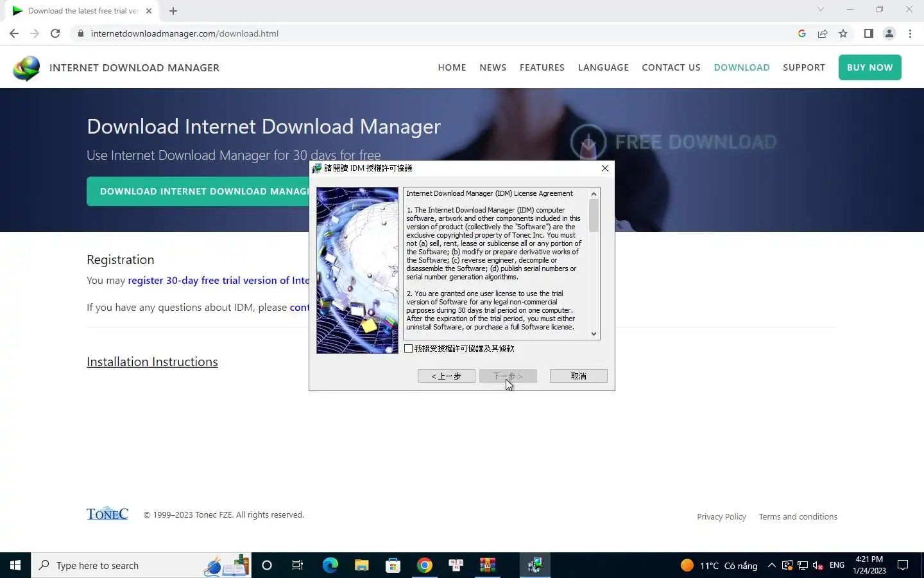The width and height of the screenshot is (924, 578).
Task: Launch Microsoft Edge from taskbar
Action: tap(330, 565)
